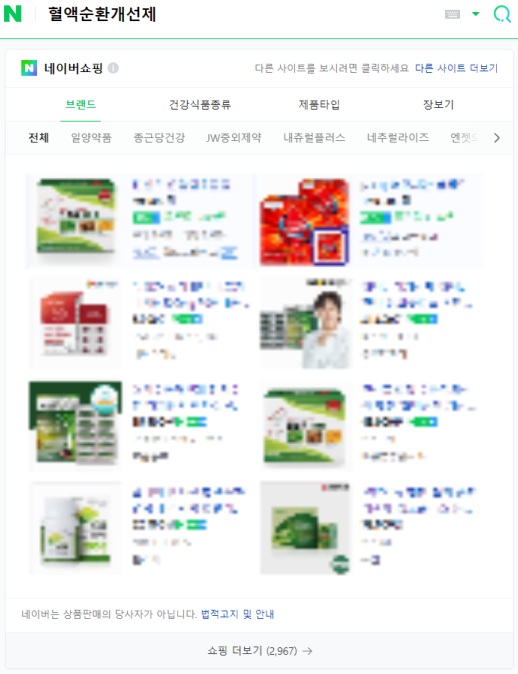Open the 제품타입 tab

319,104
